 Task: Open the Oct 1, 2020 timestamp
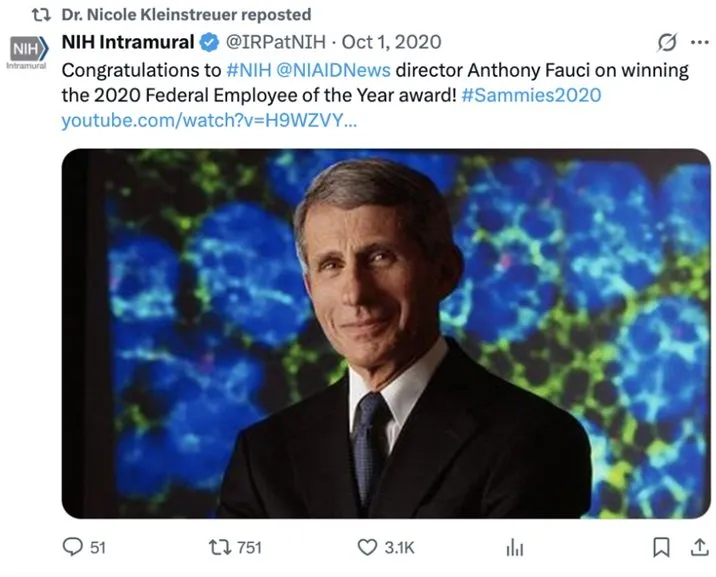click(x=391, y=43)
